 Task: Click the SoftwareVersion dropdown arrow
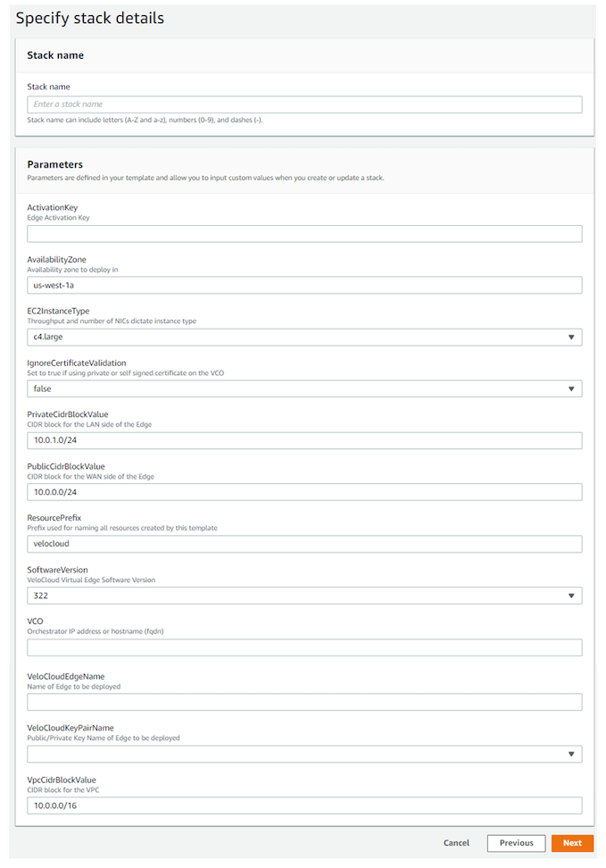pos(571,596)
